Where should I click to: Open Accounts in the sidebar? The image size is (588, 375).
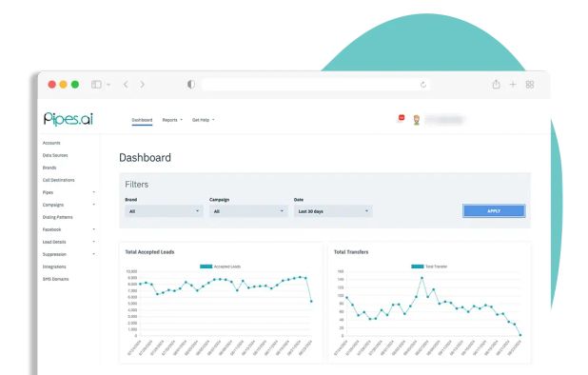(51, 143)
